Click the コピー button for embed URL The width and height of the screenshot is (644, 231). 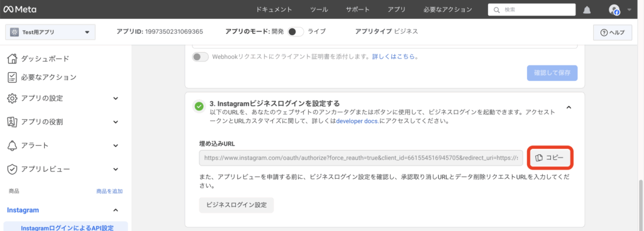point(550,158)
